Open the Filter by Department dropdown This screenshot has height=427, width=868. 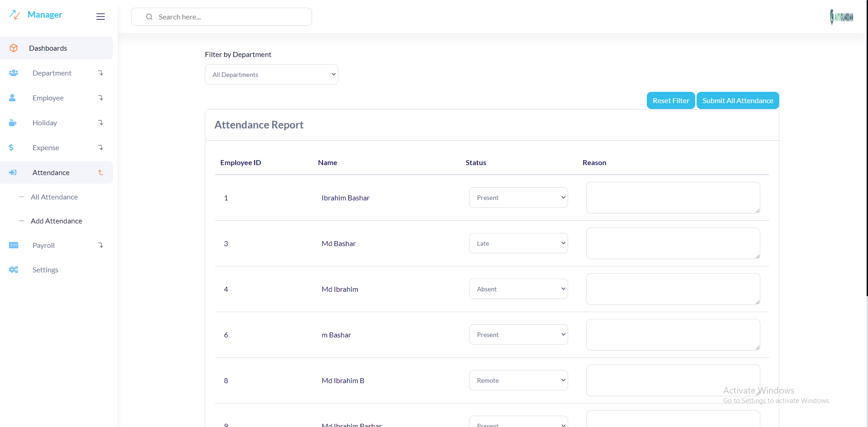(x=271, y=75)
